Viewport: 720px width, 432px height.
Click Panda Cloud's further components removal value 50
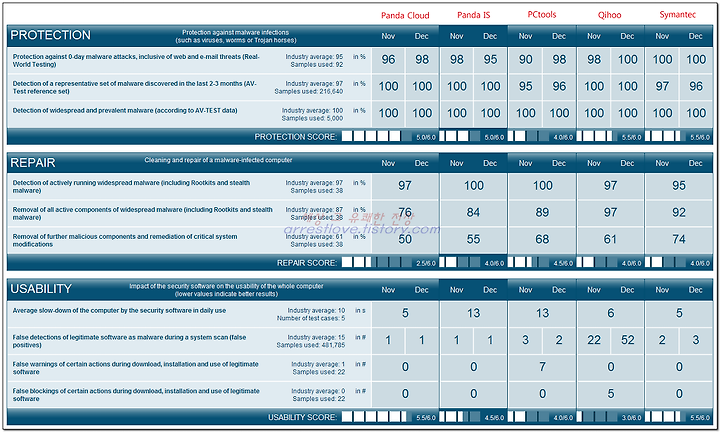(x=405, y=239)
